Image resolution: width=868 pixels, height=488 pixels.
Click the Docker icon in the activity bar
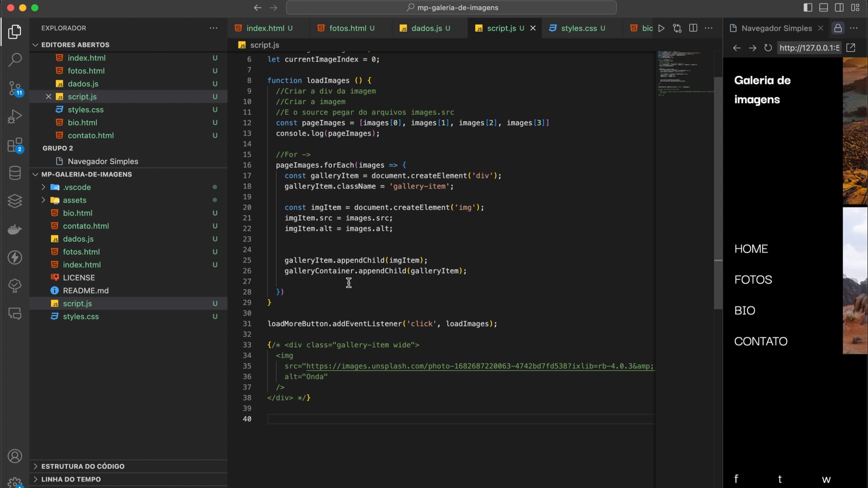(15, 230)
